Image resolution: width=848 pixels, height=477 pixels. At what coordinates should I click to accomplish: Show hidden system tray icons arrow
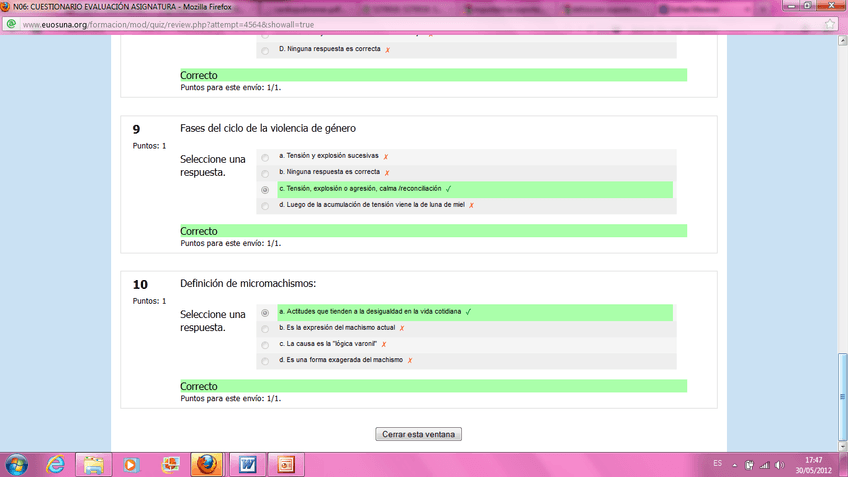pos(735,465)
